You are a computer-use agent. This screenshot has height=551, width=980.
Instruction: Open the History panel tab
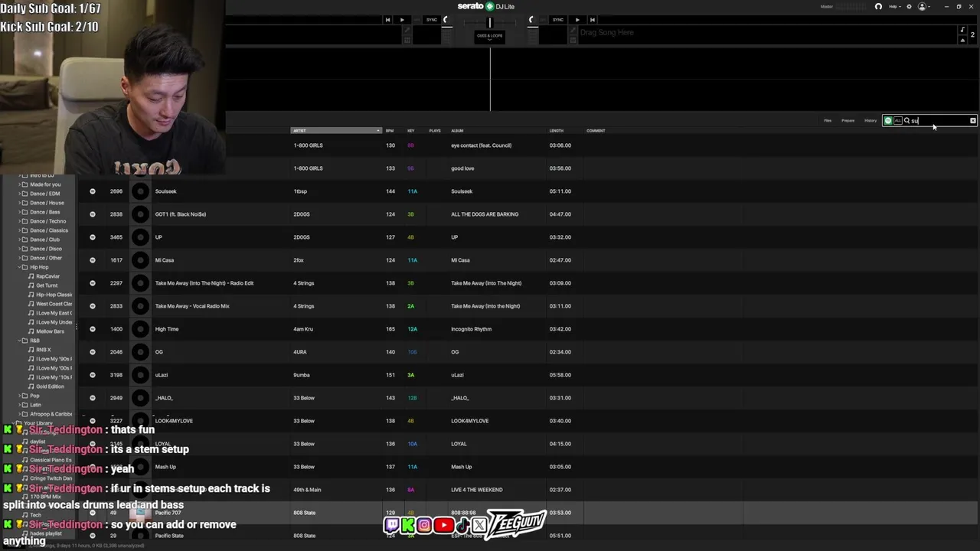point(871,120)
